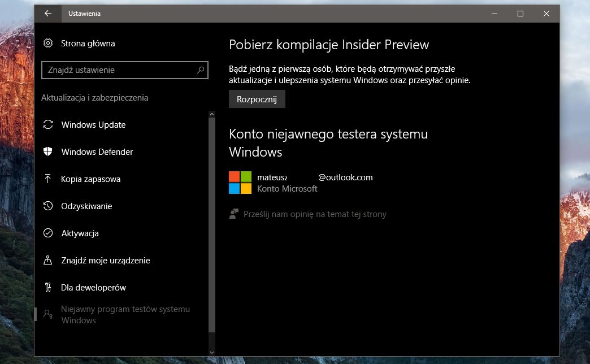Click the Strona główna gear icon
Screen dimensions: 590x364
(x=48, y=44)
